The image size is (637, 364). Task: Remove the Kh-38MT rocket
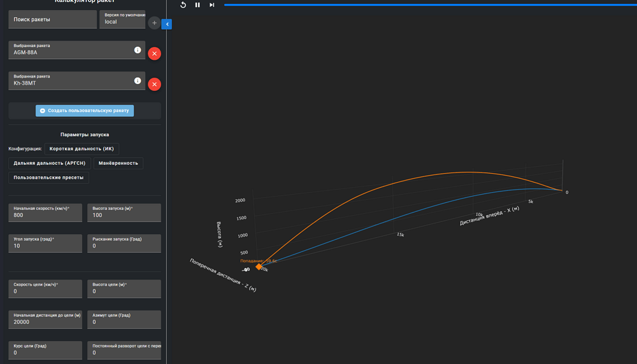coord(154,84)
